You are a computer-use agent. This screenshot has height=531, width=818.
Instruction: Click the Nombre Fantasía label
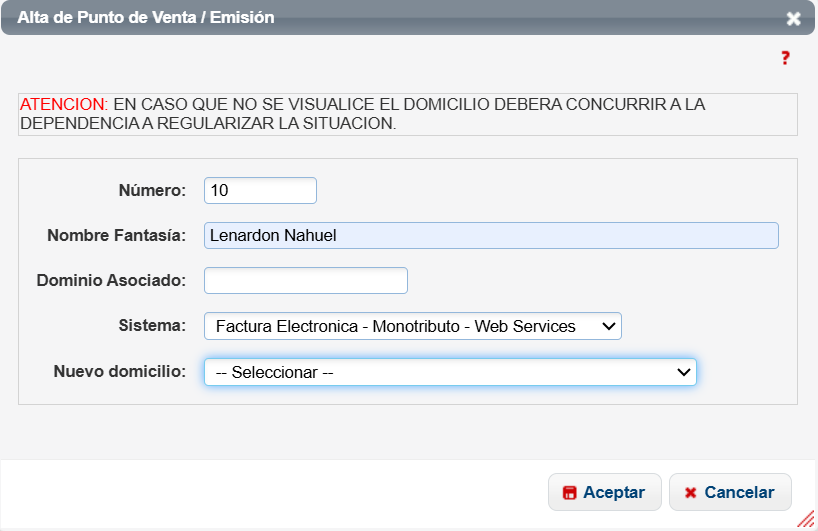click(116, 235)
